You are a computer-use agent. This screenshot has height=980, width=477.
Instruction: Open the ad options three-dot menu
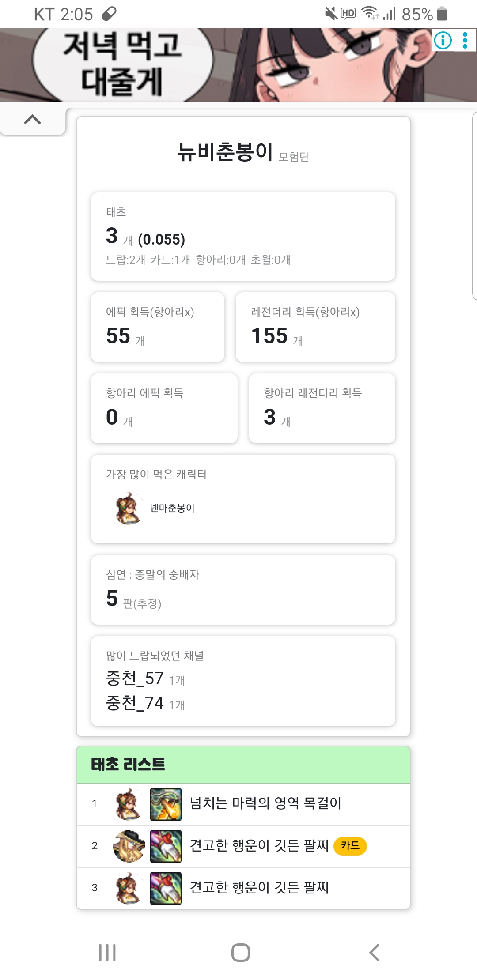point(465,41)
